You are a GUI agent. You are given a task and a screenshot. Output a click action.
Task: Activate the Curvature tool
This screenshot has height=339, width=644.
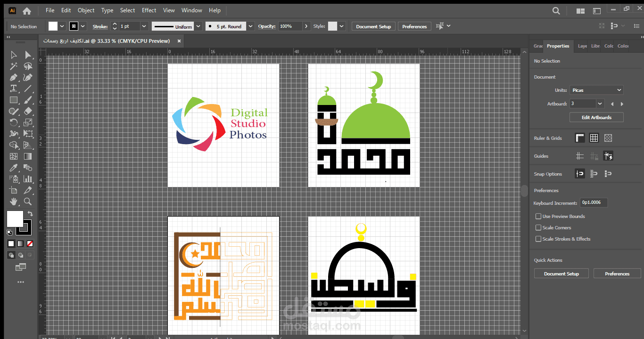pyautogui.click(x=28, y=78)
